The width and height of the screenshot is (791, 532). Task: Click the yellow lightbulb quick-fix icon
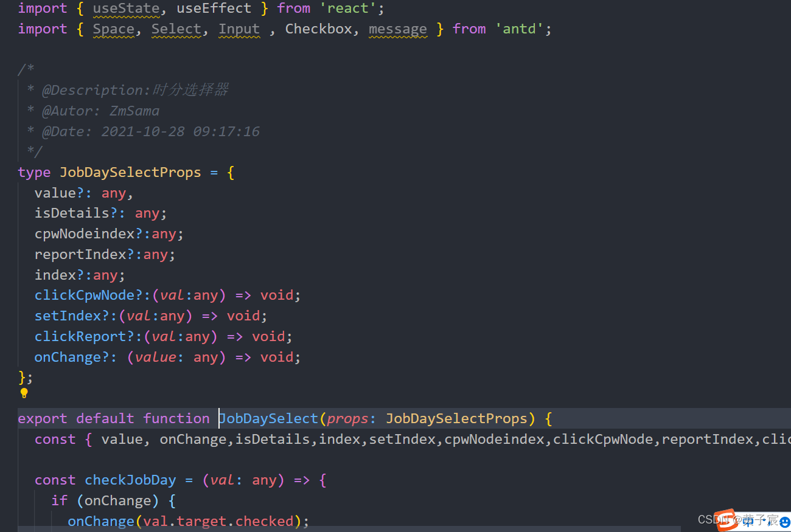24,393
